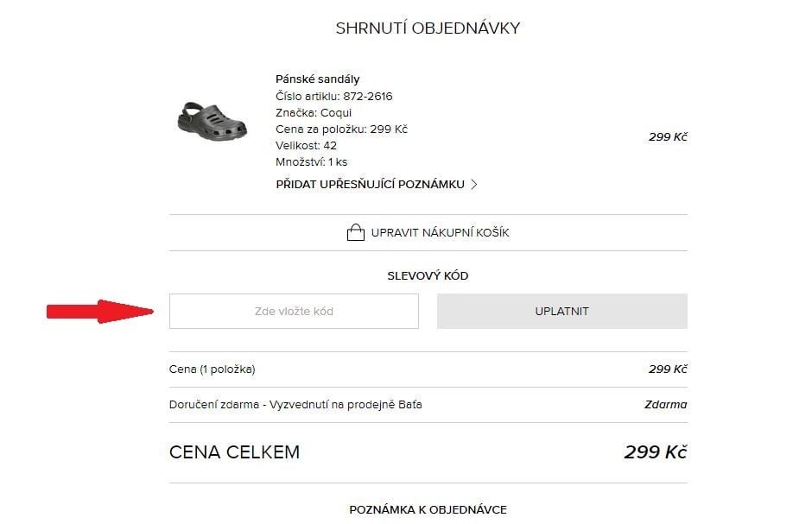This screenshot has width=812, height=524.
Task: Click the 'Cena celkem' total label
Action: [234, 452]
